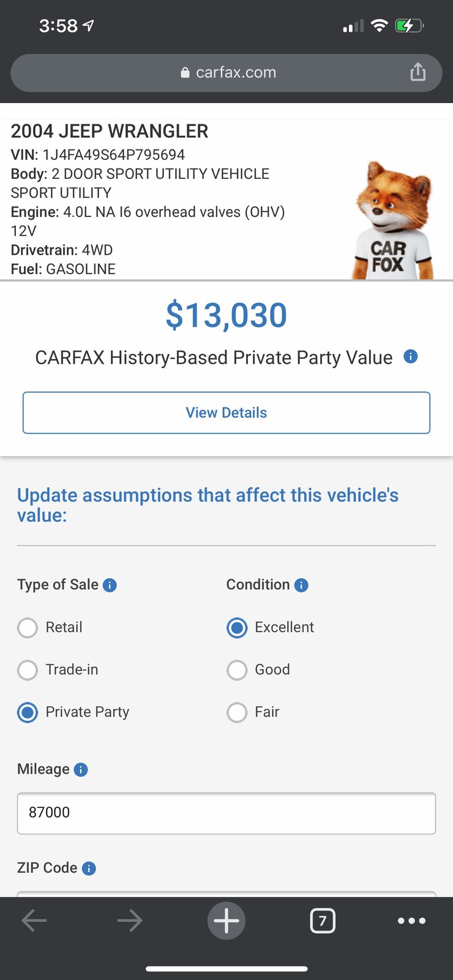This screenshot has height=980, width=453.
Task: Open a new tab with plus button
Action: 226,920
